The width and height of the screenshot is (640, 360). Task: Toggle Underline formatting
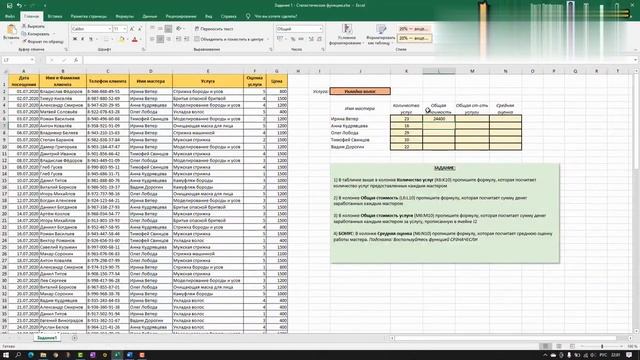point(91,39)
